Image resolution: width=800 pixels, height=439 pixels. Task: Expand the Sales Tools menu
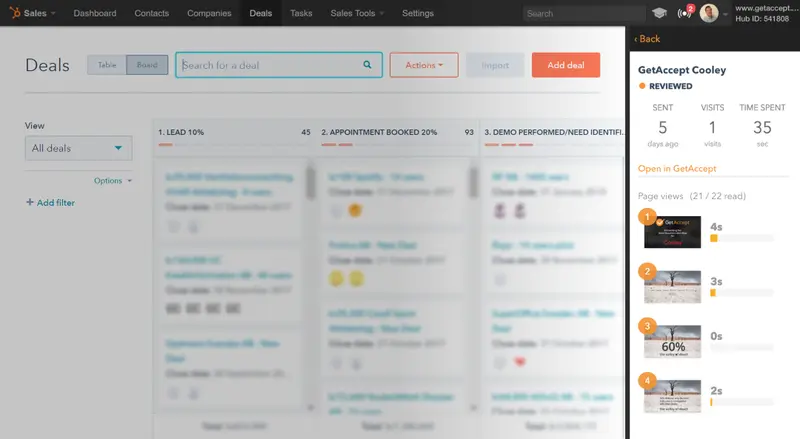357,13
